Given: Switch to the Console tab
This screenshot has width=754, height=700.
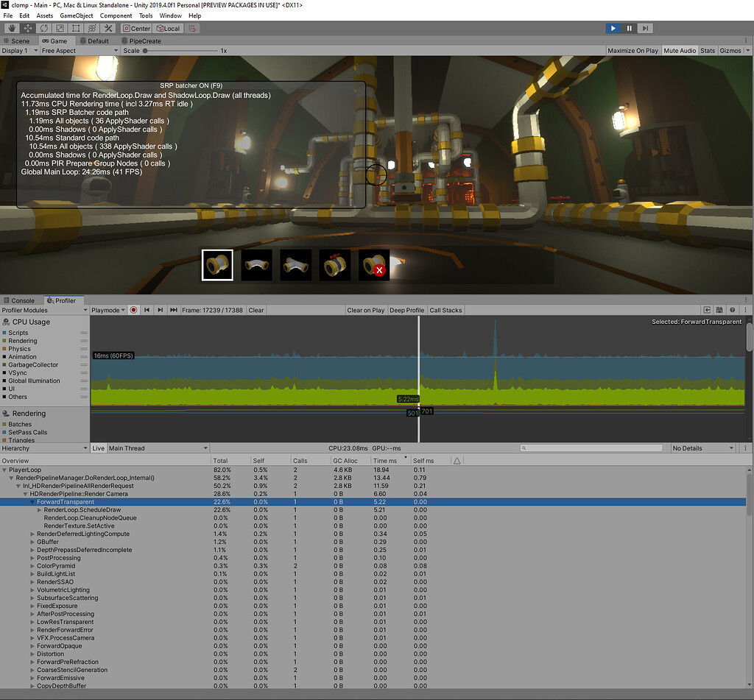Looking at the screenshot, I should pyautogui.click(x=22, y=300).
